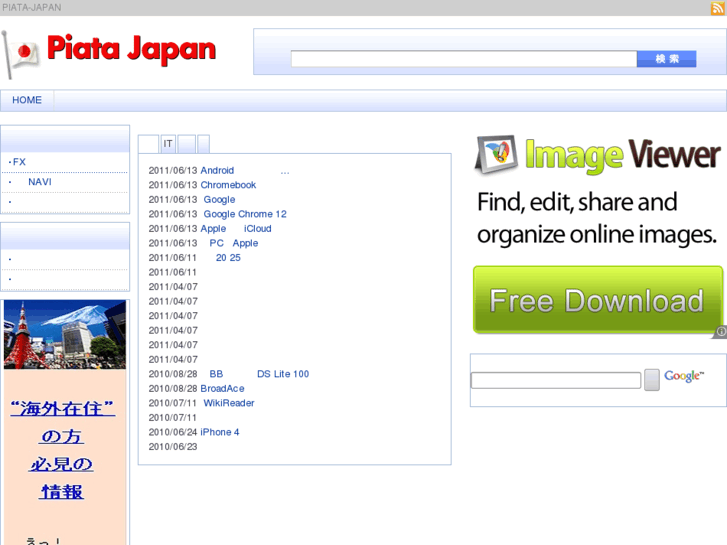Click the Piata Japan site title
The height and width of the screenshot is (545, 727).
click(x=131, y=49)
